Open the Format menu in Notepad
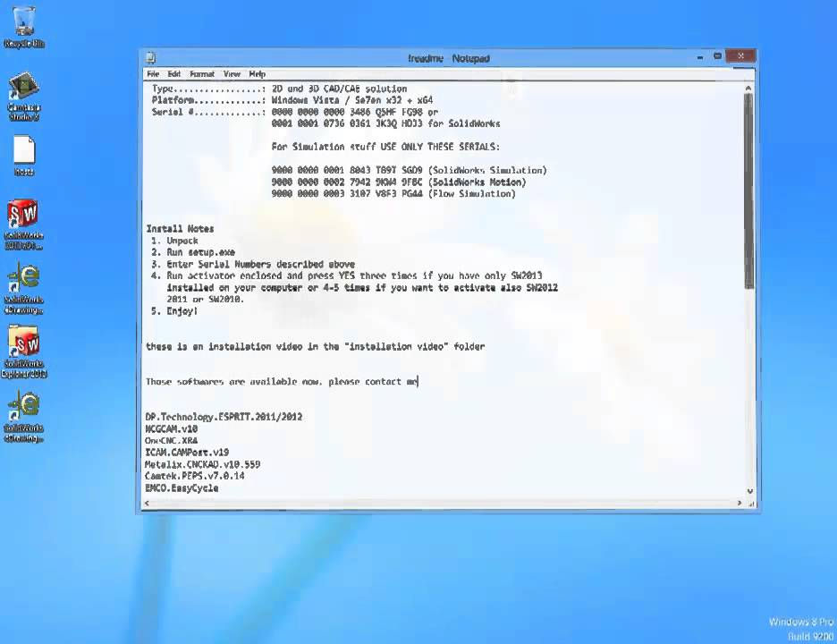This screenshot has width=837, height=644. coord(202,74)
